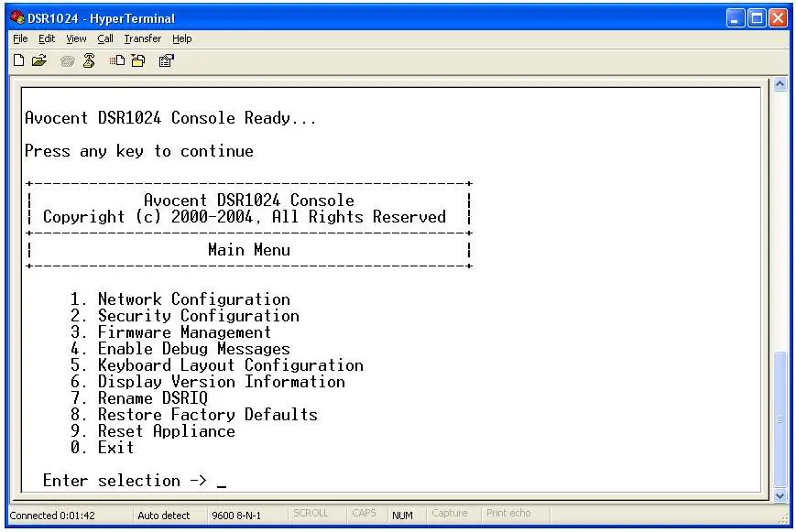This screenshot has width=796, height=532.
Task: Click the Copyright 2000-2004 line
Action: point(245,217)
